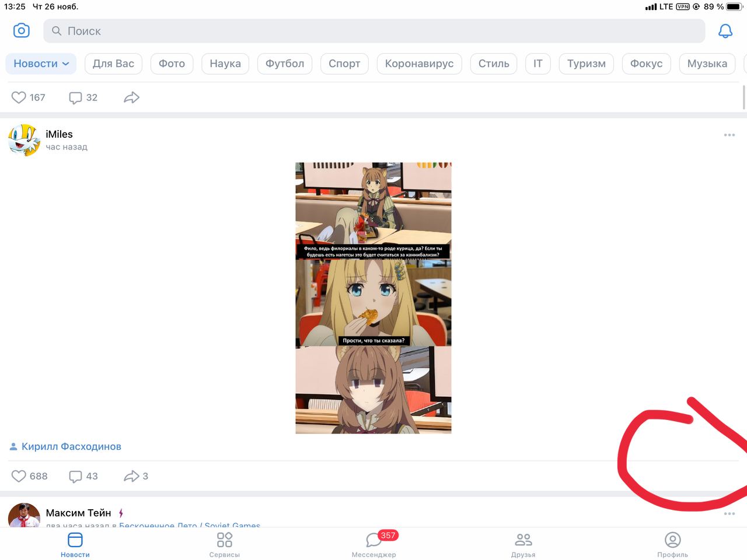Select the Музыка category chip

point(707,64)
